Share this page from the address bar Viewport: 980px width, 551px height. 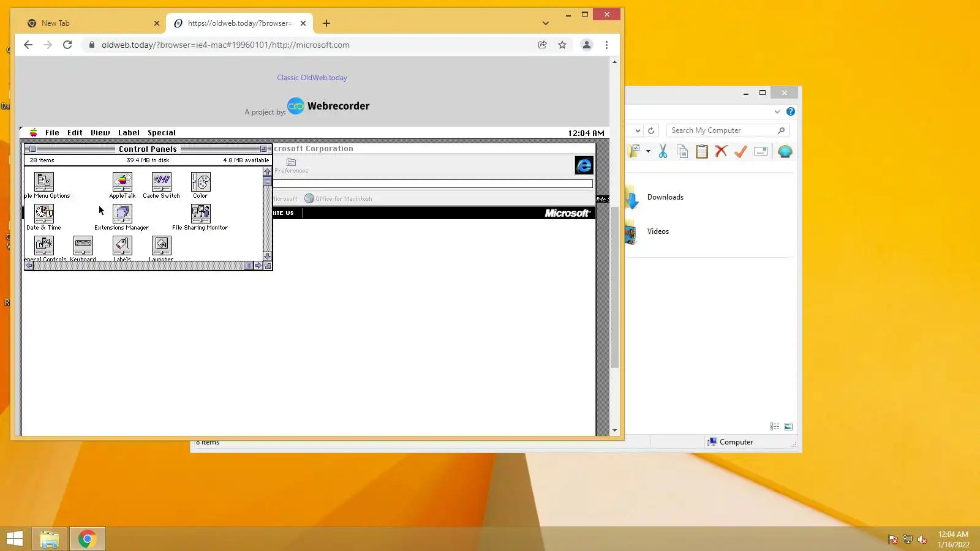[x=542, y=45]
